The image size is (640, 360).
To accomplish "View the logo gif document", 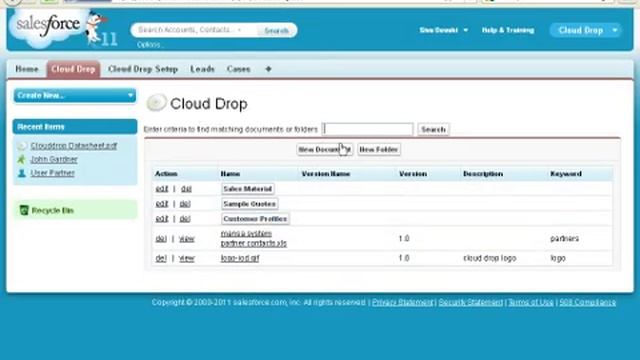I will click(x=187, y=258).
